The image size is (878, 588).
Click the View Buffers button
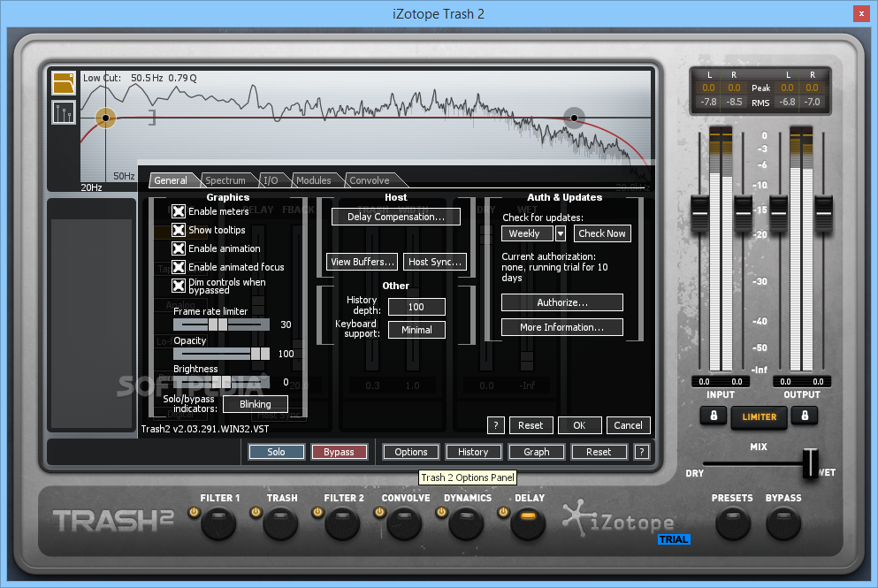[362, 262]
